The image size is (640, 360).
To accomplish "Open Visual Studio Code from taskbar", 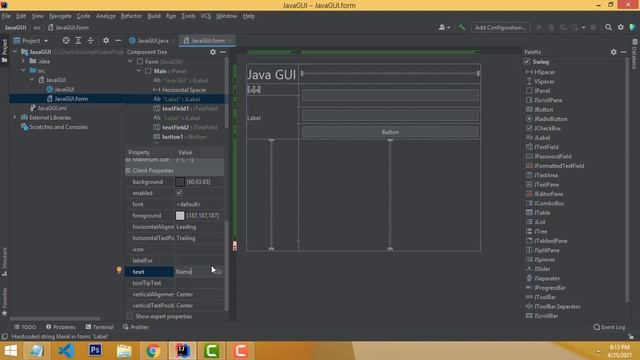I will coord(66,351).
